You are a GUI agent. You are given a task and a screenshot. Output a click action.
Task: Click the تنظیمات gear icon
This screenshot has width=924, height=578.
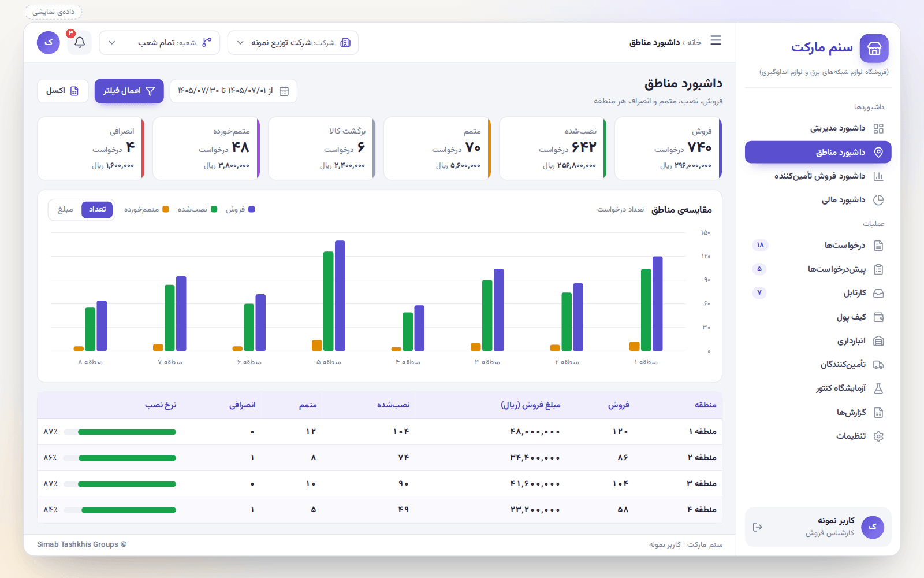click(x=878, y=436)
